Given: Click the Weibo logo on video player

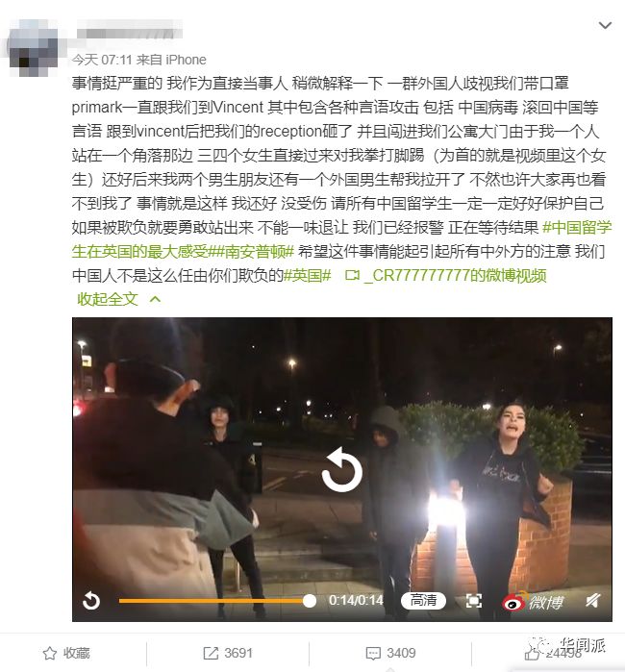Looking at the screenshot, I should coord(533,602).
